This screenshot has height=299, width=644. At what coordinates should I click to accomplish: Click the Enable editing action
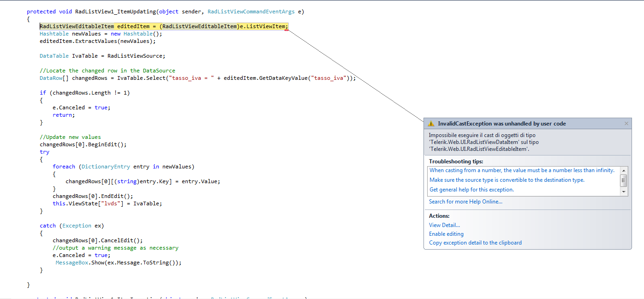click(446, 234)
